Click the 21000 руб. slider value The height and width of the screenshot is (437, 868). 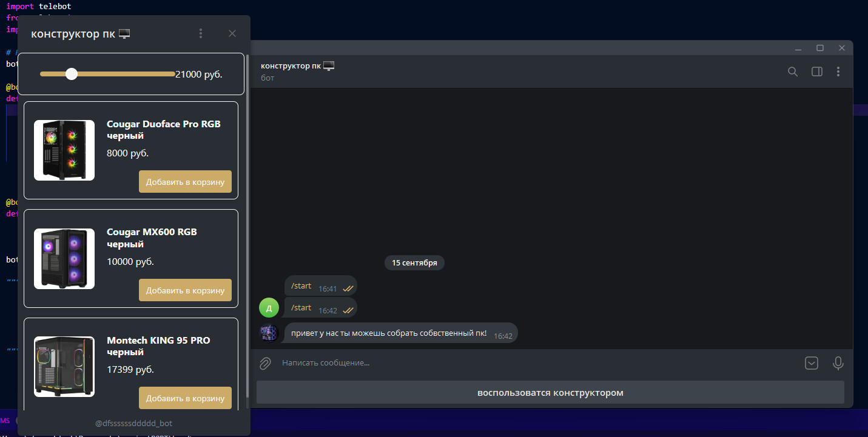click(x=199, y=75)
